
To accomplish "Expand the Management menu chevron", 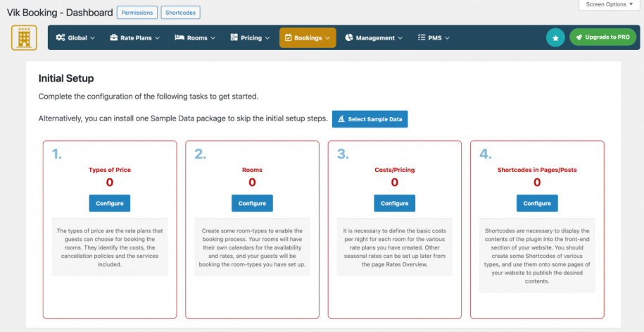I will [x=400, y=38].
